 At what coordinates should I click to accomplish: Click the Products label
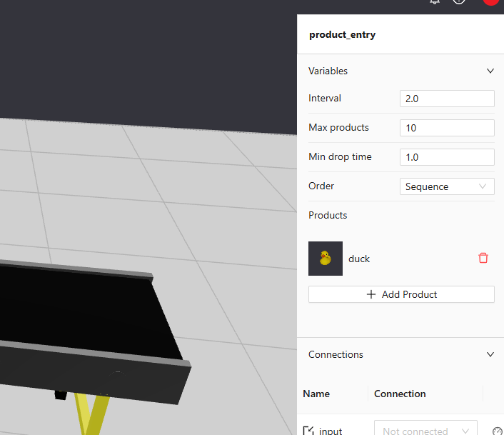point(328,215)
